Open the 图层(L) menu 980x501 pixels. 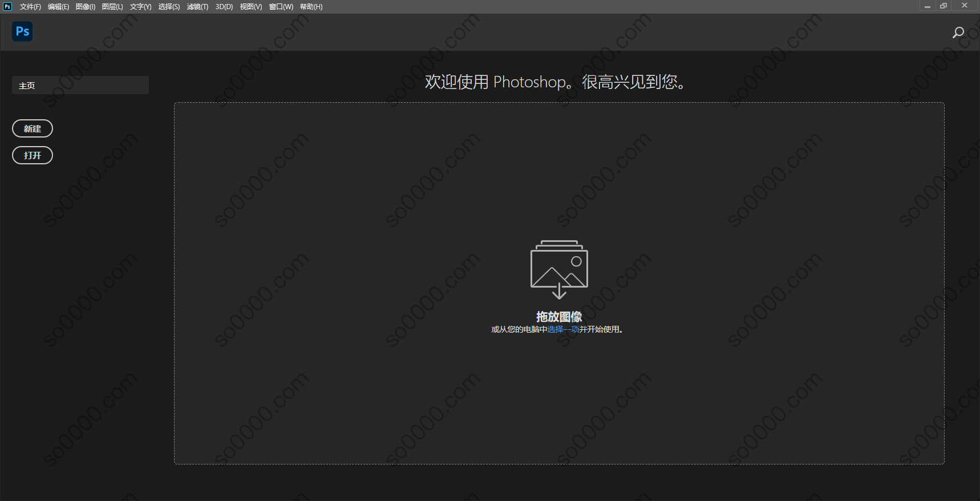112,7
